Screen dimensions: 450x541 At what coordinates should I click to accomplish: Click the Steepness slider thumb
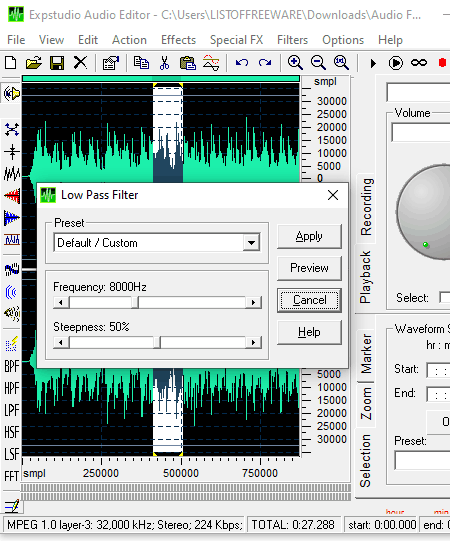157,343
